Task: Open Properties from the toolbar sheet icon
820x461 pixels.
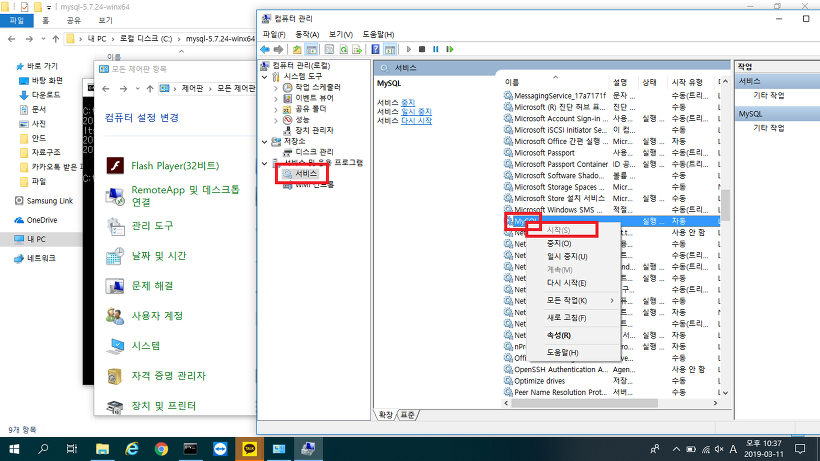Action: click(329, 49)
